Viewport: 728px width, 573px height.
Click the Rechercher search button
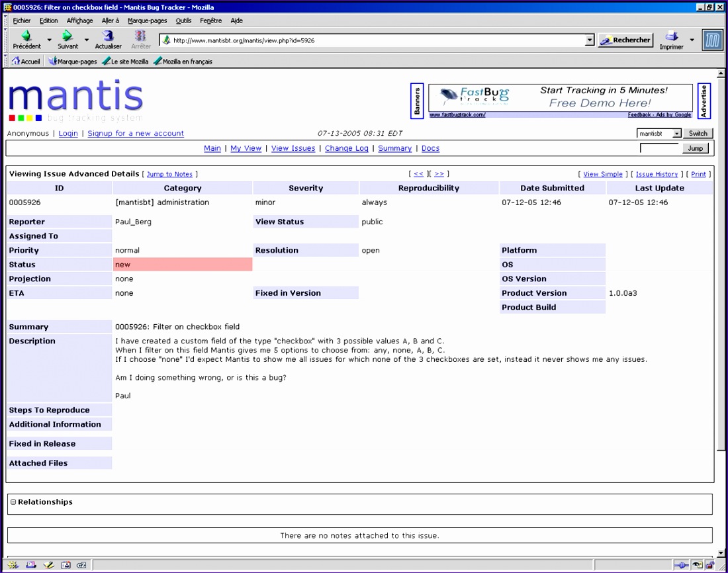click(625, 40)
